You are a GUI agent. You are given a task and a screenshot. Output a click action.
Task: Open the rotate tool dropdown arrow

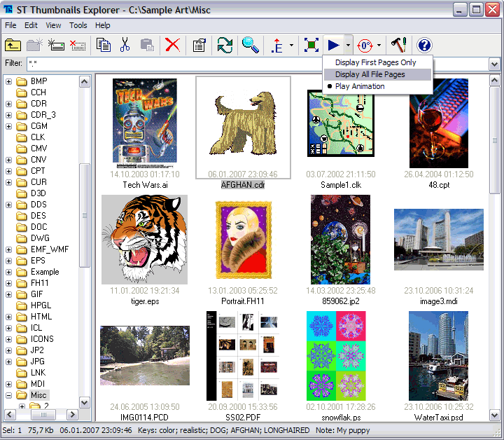click(x=379, y=46)
